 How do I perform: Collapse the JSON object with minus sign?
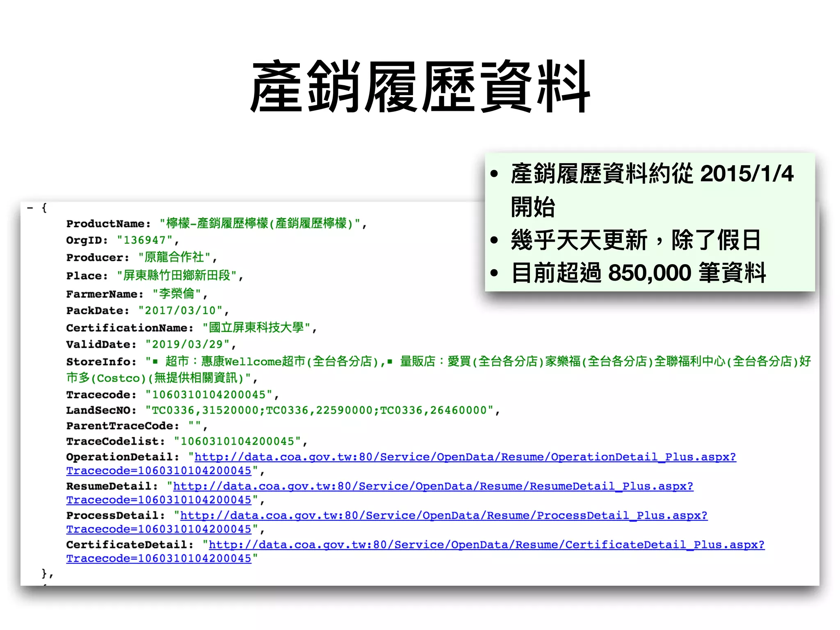30,208
